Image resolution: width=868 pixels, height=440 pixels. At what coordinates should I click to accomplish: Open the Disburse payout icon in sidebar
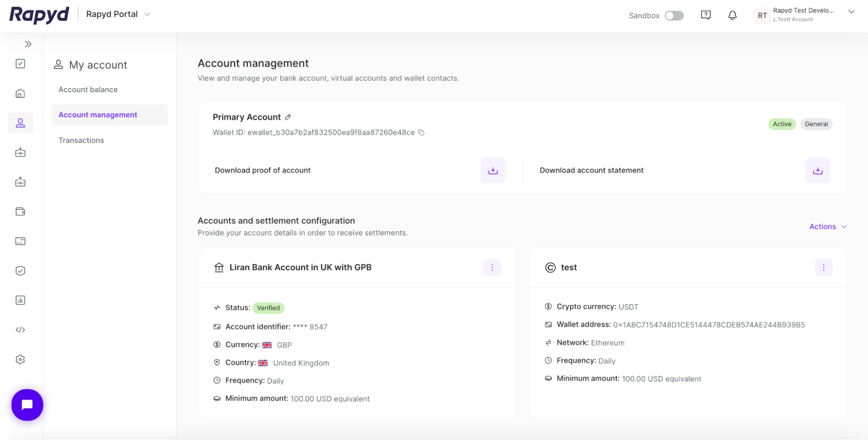pyautogui.click(x=20, y=182)
